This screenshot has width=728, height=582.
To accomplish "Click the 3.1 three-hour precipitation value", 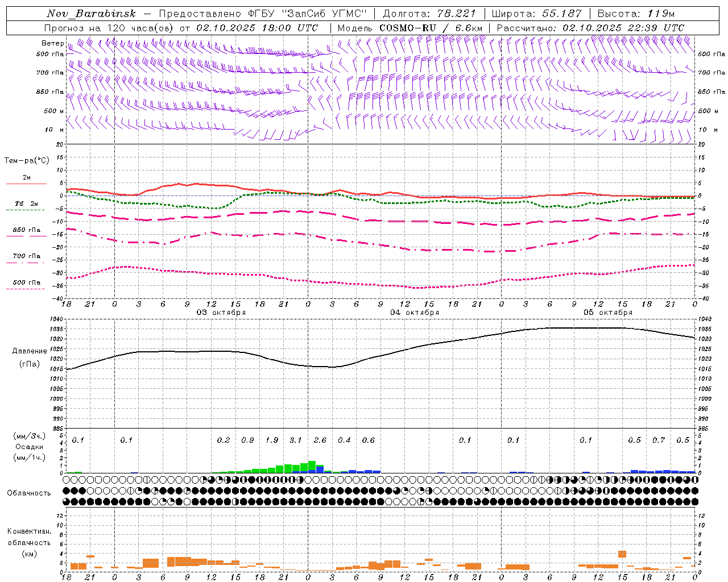I will pos(296,440).
